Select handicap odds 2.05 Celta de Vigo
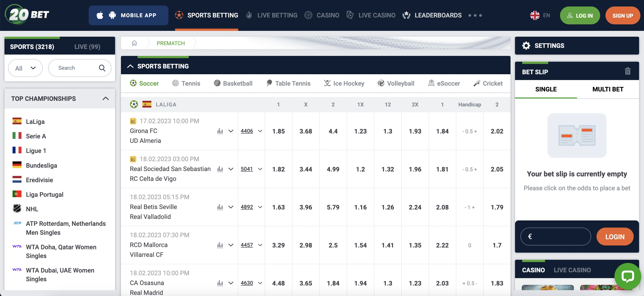This screenshot has width=644, height=296. (497, 169)
